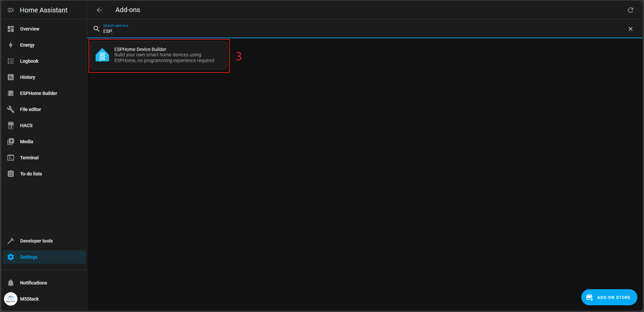Open the Developer tools menu item
Image resolution: width=644 pixels, height=312 pixels.
44,241
